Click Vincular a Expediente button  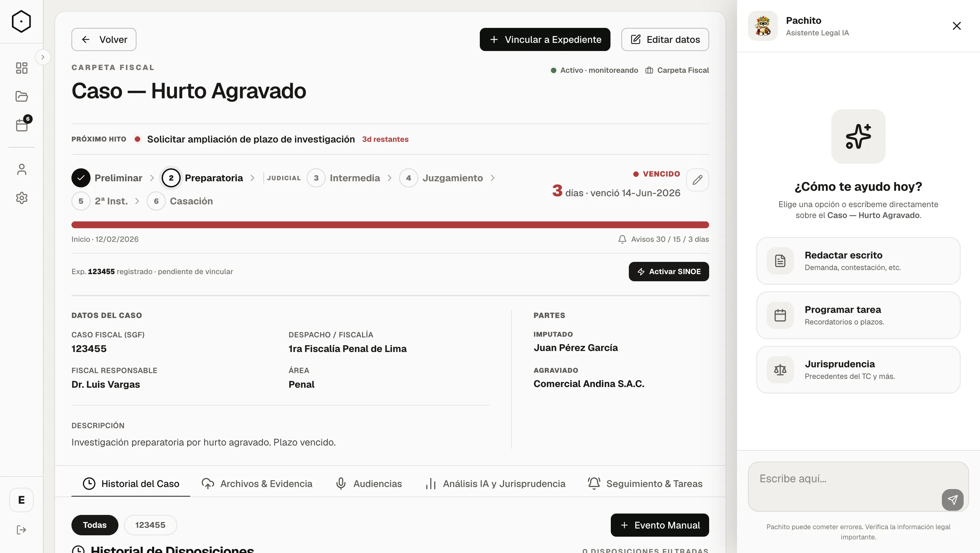[545, 39]
